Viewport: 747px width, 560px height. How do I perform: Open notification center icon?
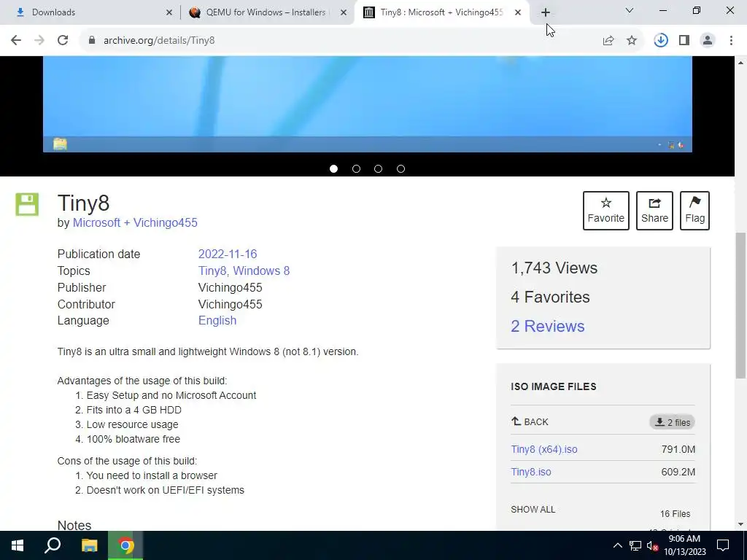tap(723, 545)
